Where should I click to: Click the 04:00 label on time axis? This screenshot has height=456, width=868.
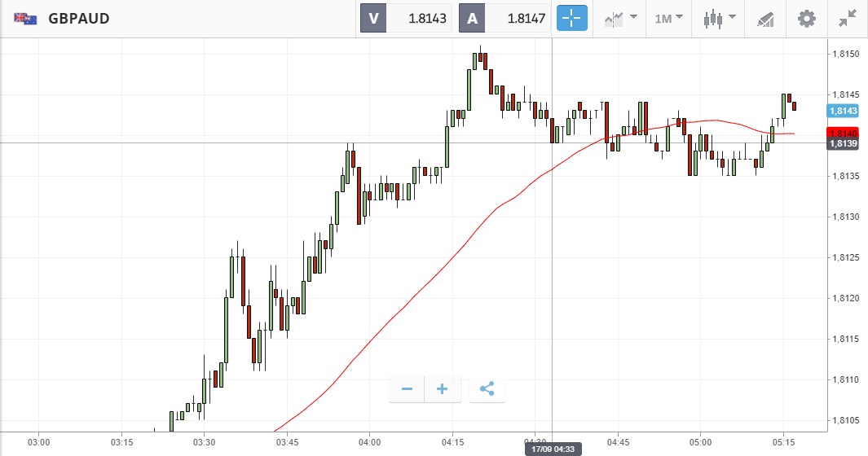[369, 442]
